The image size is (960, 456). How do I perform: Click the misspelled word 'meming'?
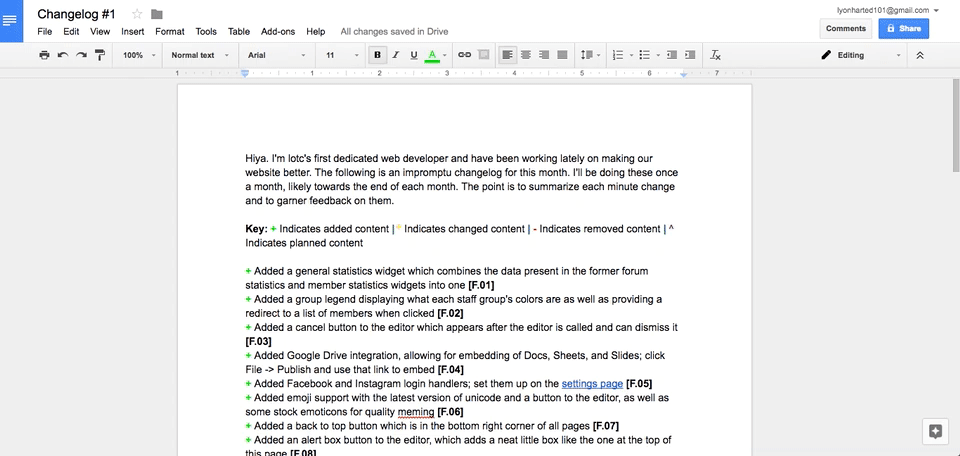tap(416, 412)
